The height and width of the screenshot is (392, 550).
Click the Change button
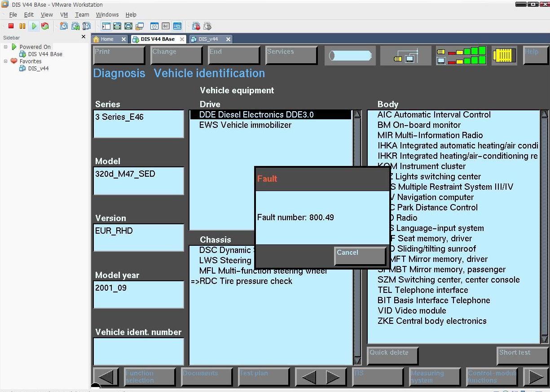click(x=177, y=56)
